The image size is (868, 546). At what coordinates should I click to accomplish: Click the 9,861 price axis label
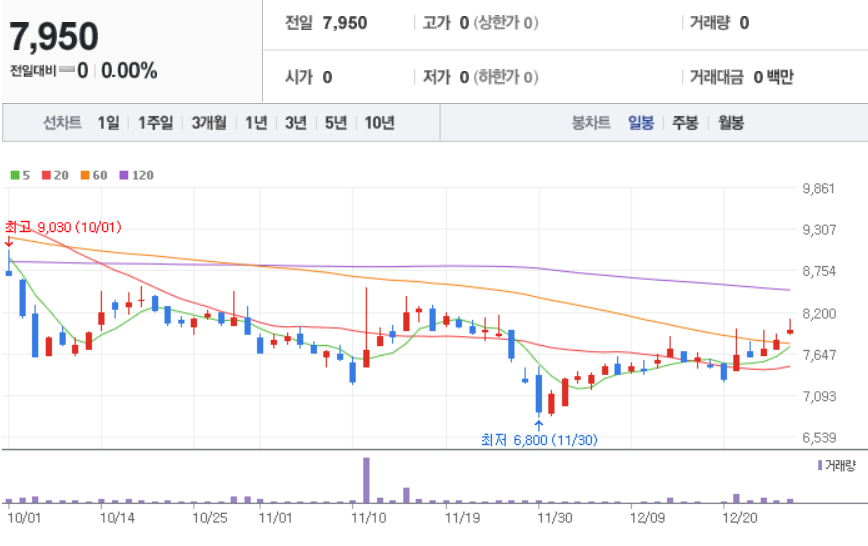819,189
